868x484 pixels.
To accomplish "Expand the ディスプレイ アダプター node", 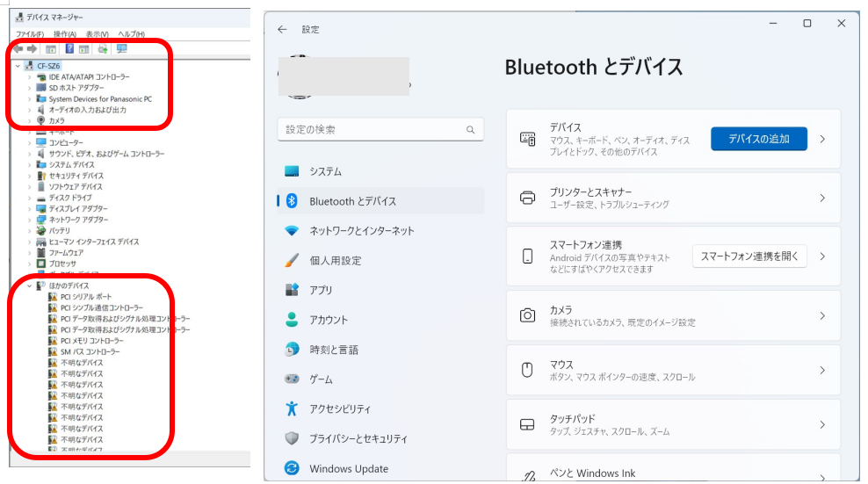I will 29,209.
